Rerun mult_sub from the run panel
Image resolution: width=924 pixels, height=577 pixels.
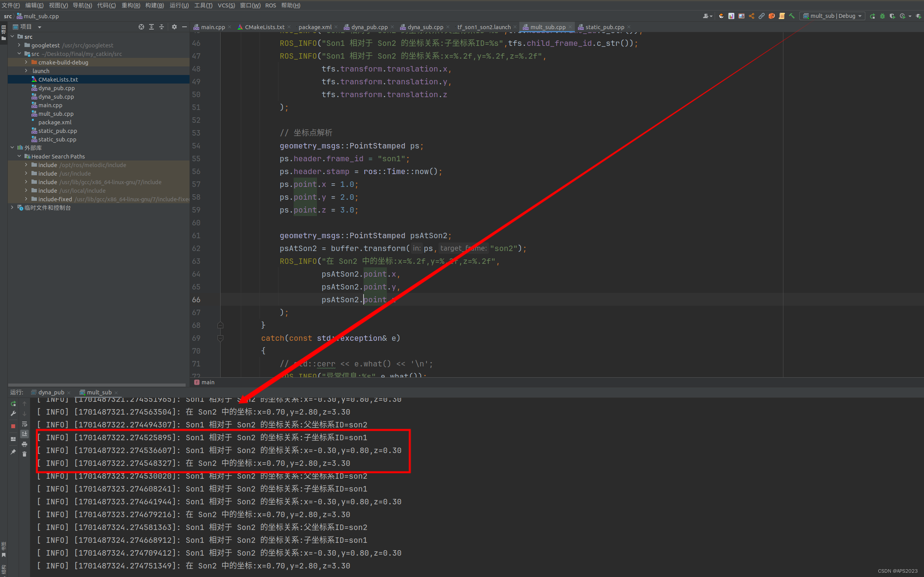coord(13,404)
